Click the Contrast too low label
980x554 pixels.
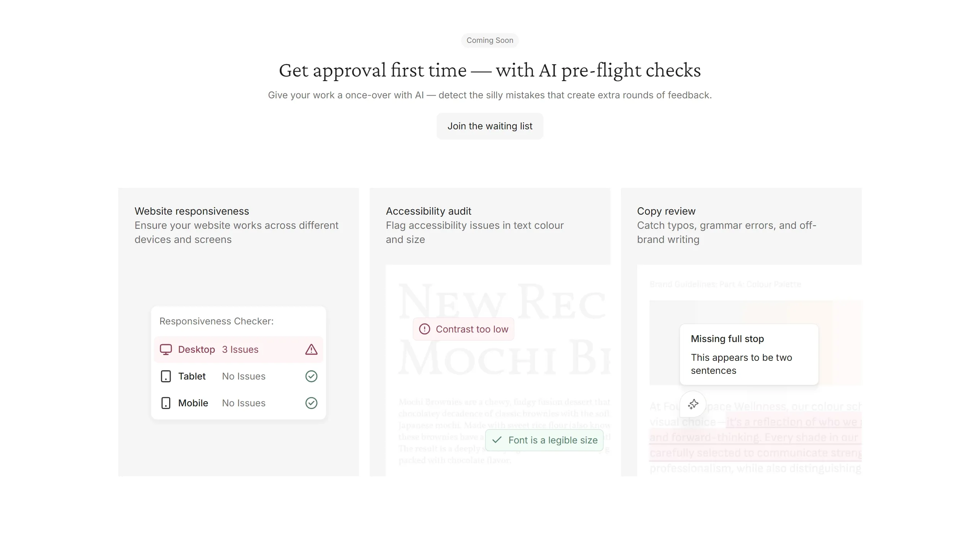point(472,329)
